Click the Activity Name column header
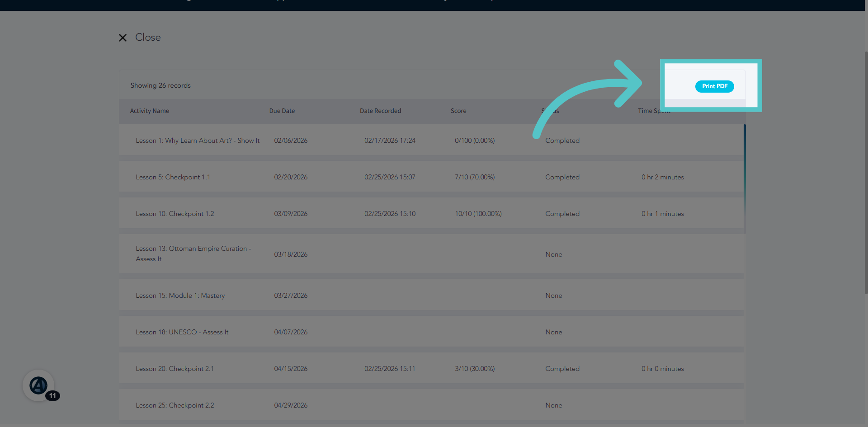 pyautogui.click(x=150, y=111)
